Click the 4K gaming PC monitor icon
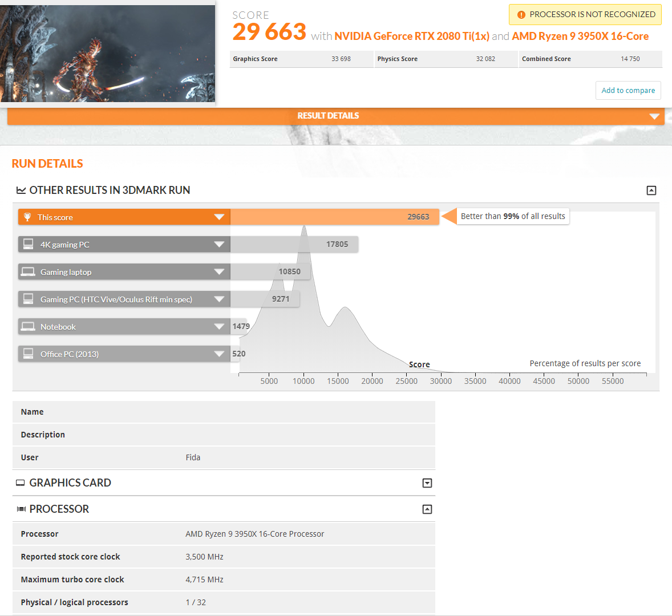672x616 pixels. tap(28, 244)
